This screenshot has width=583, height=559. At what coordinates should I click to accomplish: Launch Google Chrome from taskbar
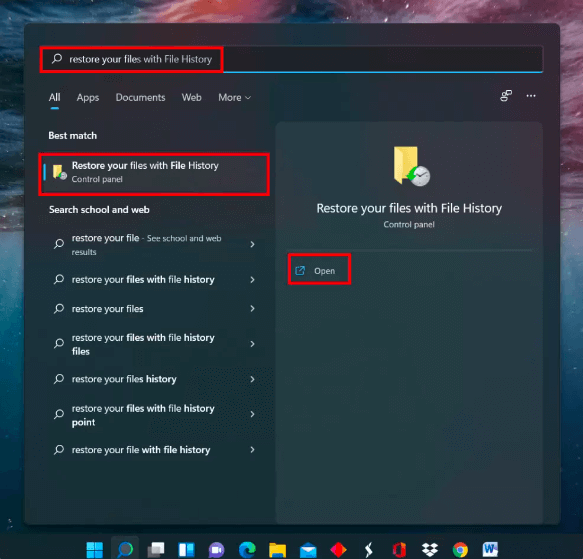point(460,550)
